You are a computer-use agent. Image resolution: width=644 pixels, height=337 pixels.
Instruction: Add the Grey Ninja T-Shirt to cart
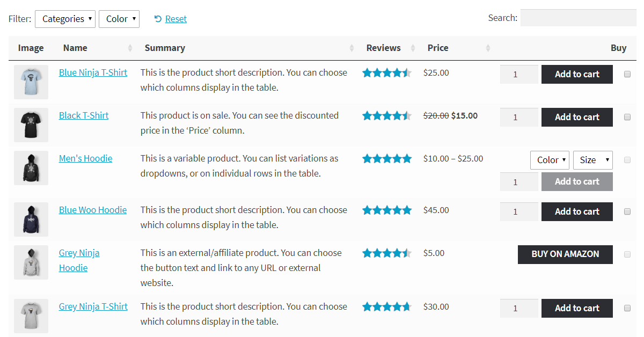coord(577,308)
